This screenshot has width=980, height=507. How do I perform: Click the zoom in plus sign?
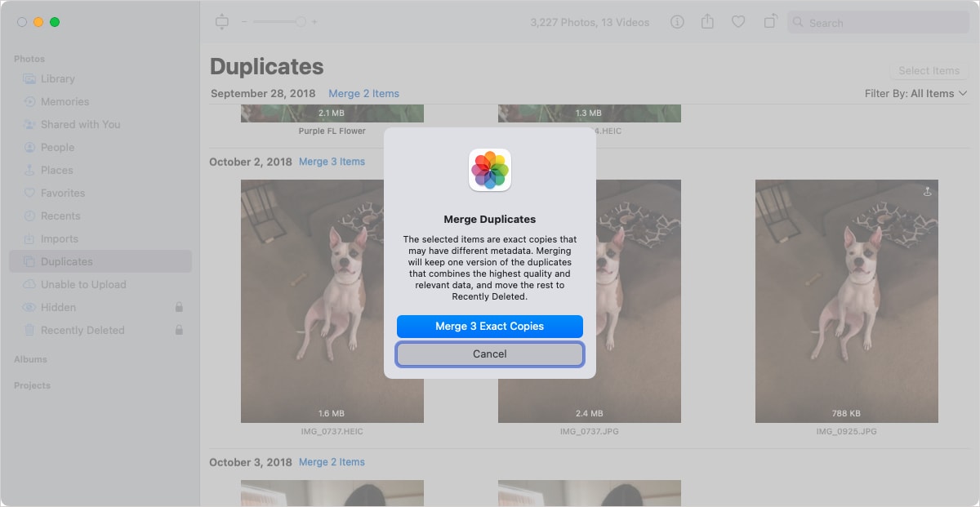tap(314, 22)
